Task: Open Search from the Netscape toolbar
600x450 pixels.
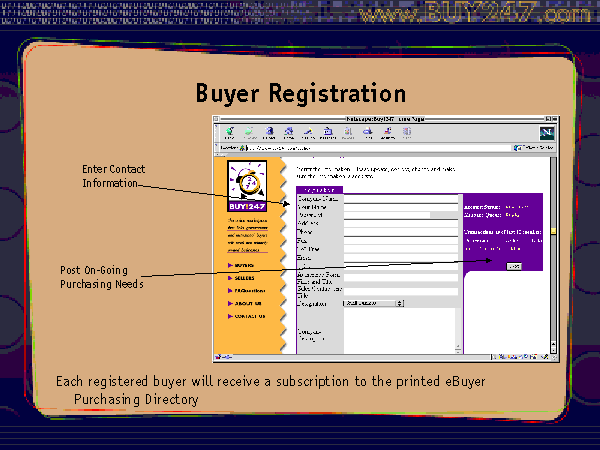Action: click(308, 132)
